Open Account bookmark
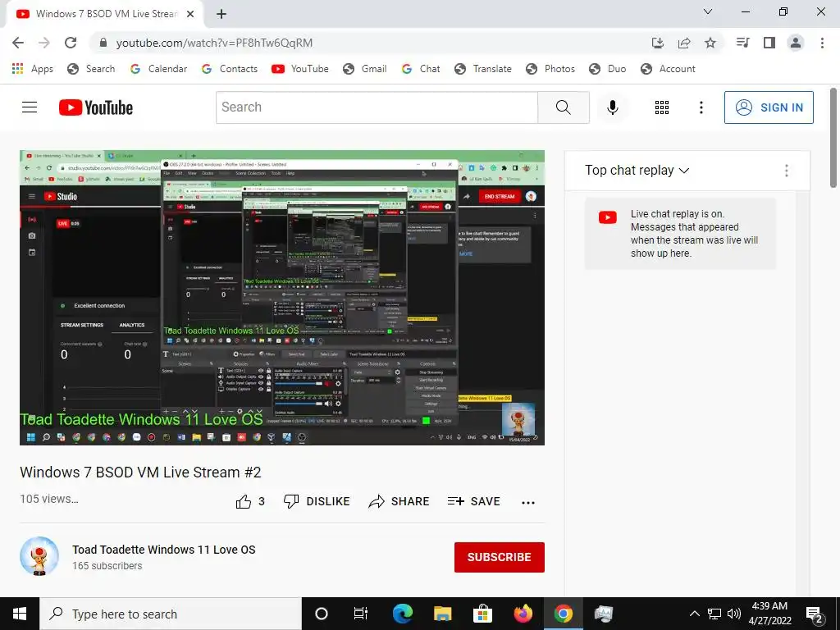840x630 pixels. tap(668, 69)
